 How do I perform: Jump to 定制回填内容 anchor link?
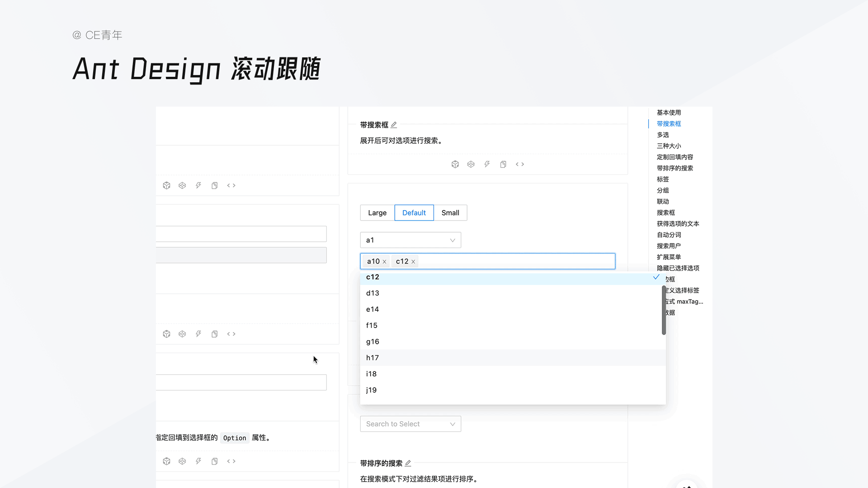coord(675,157)
